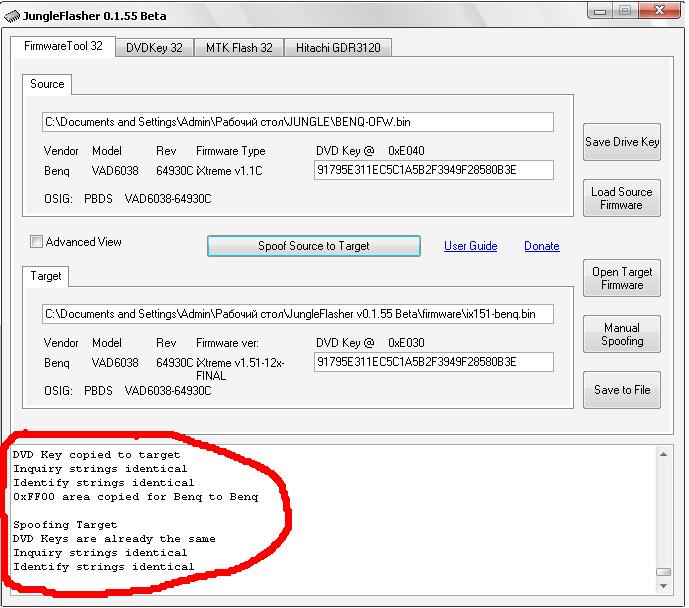Image resolution: width=689 pixels, height=608 pixels.
Task: Click the 'DVD Key copied to target' log line
Action: [96, 455]
